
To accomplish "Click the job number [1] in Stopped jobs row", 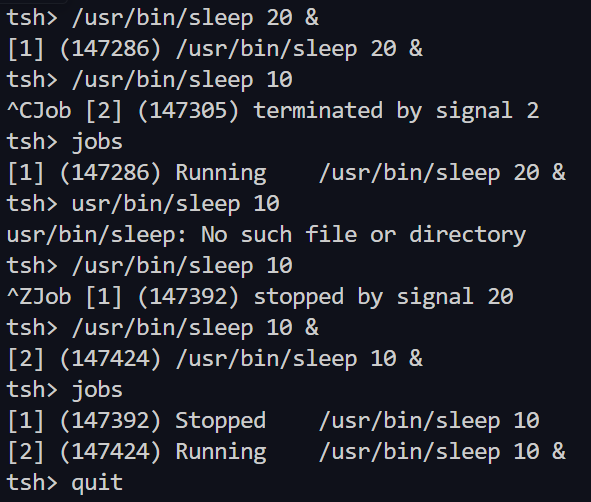I will (x=25, y=421).
